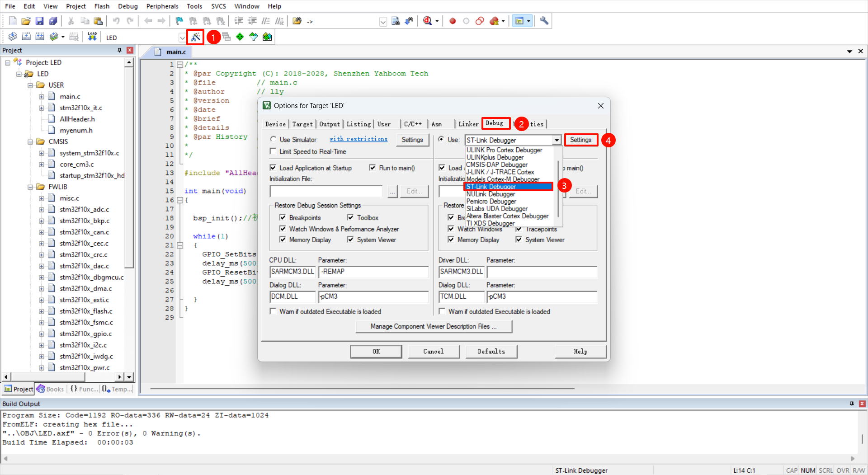Screen dimensions: 868x475
Task: Start or stop the debug session icon
Action: tap(428, 21)
